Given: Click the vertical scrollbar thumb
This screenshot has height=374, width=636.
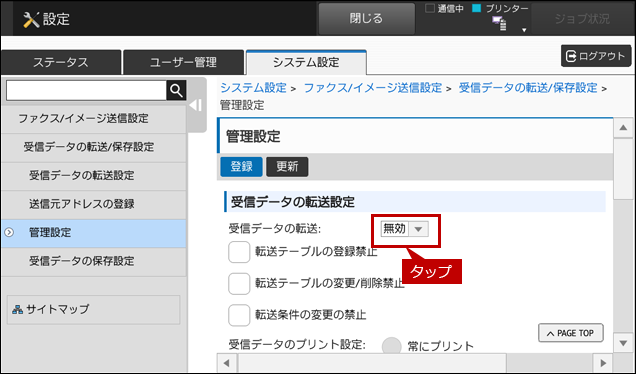Looking at the screenshot, I should (623, 169).
